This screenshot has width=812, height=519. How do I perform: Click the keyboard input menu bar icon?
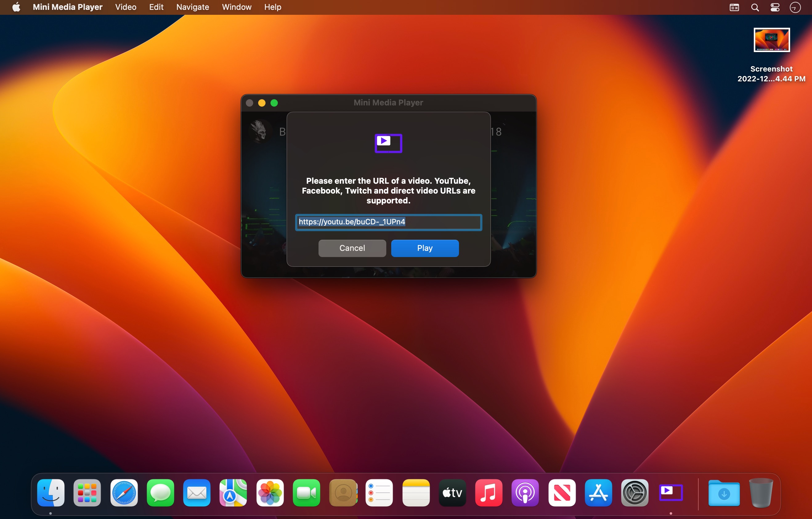coord(734,7)
